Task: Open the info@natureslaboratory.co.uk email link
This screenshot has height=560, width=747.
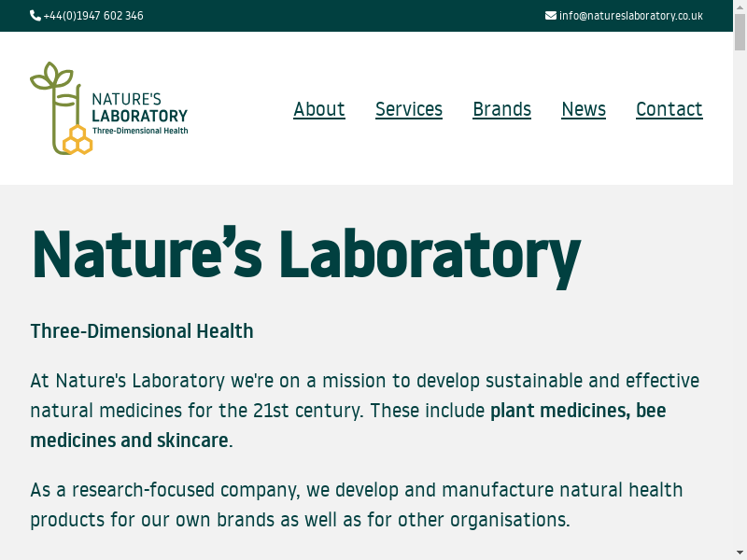Action: pos(631,16)
